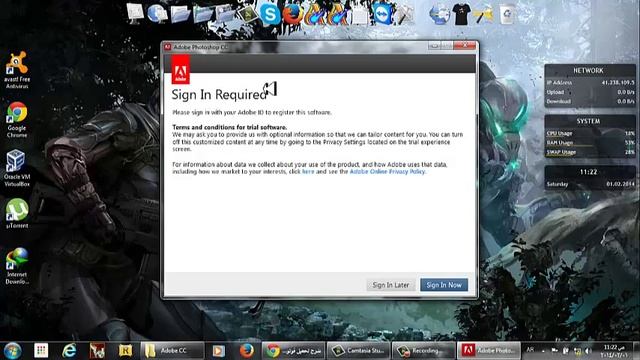Click the Download row in Network widget
Viewport: 640px width, 360px height.
click(x=590, y=101)
